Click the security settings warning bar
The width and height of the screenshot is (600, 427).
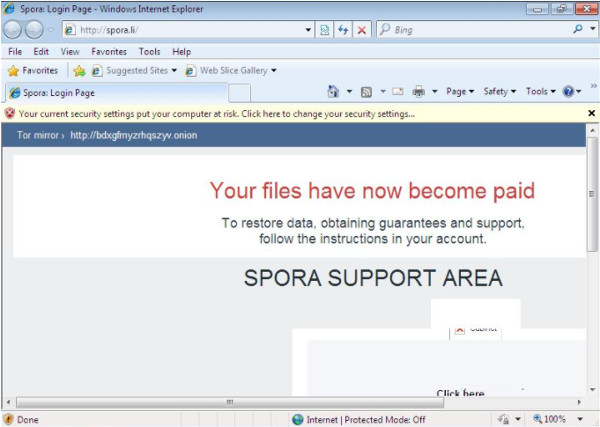click(220, 114)
